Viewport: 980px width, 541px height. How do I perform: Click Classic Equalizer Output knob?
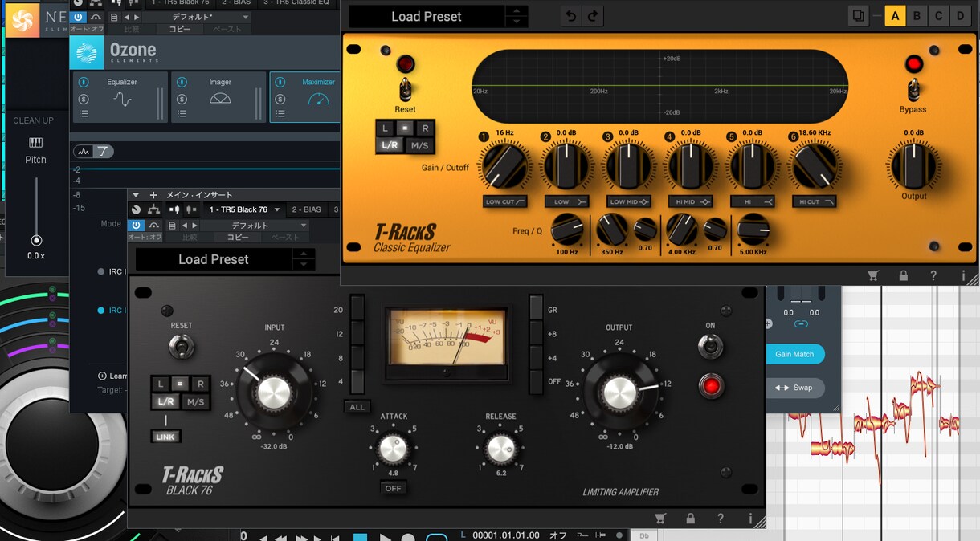pos(913,165)
